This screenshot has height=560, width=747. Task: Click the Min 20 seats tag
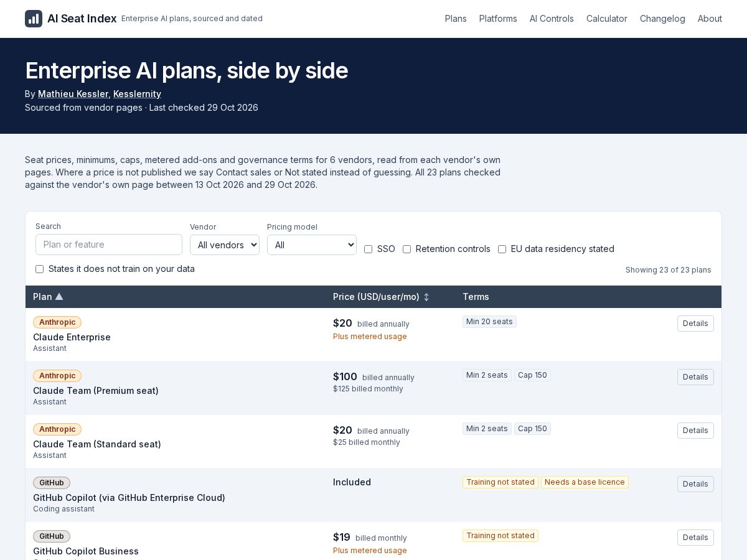click(489, 322)
